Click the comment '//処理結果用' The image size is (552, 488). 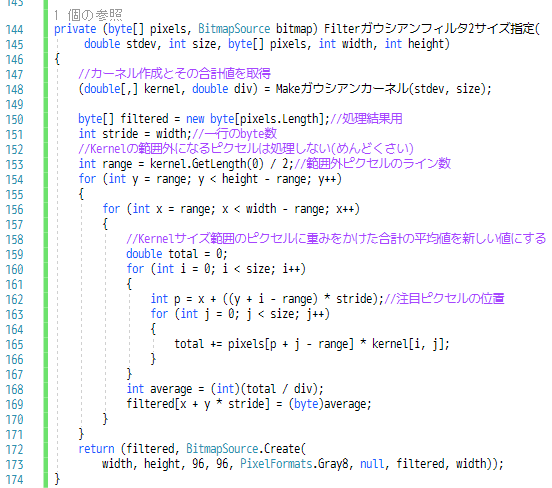point(366,118)
